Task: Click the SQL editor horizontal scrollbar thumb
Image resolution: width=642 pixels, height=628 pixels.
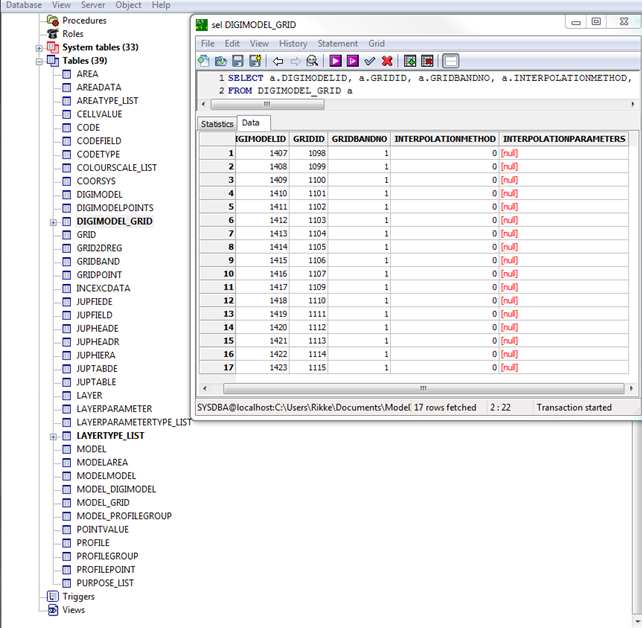Action: tap(267, 104)
